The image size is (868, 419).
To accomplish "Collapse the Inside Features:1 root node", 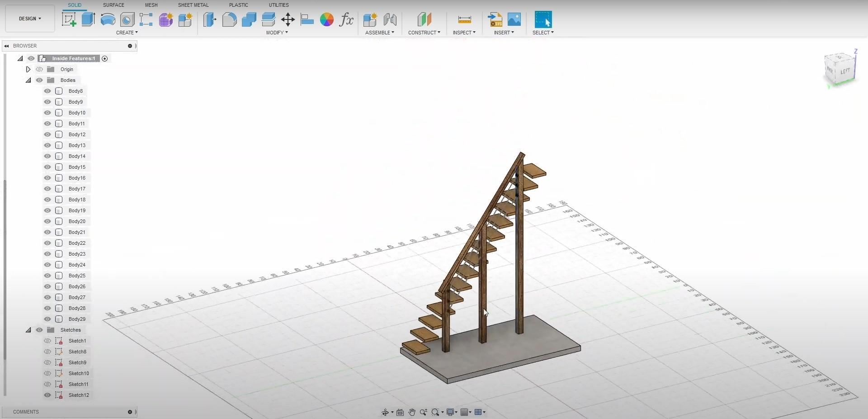I will 20,58.
